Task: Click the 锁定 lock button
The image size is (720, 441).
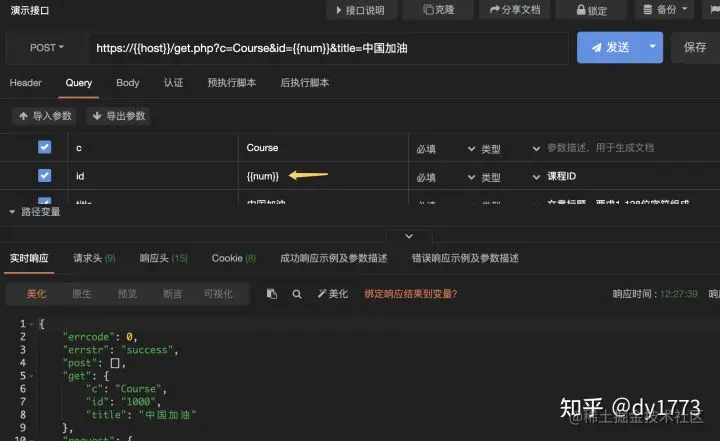Action: click(x=591, y=10)
